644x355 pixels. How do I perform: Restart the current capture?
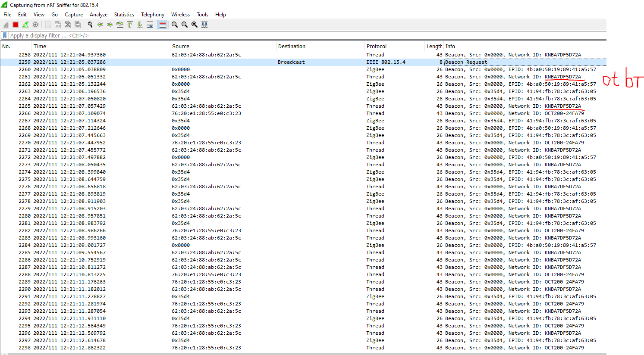click(x=25, y=25)
